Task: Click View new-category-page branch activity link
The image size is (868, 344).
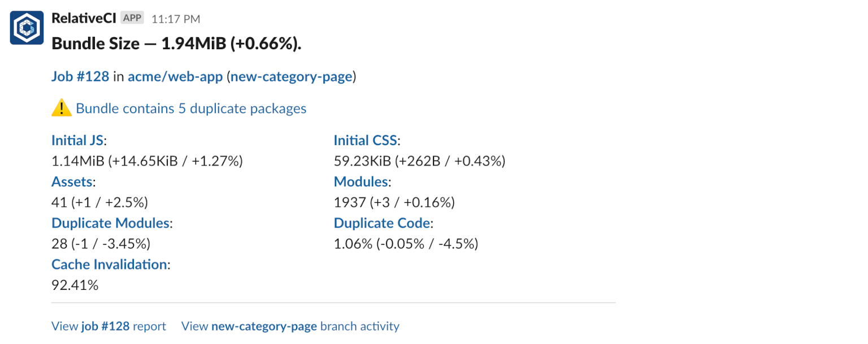Action: point(290,326)
